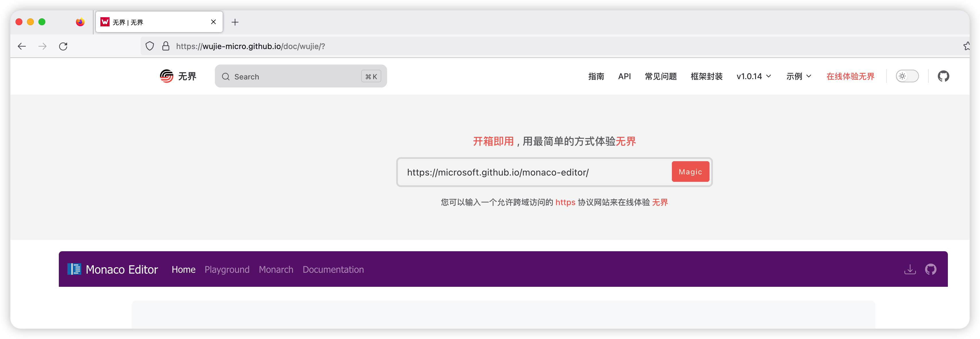Open the Playground link in Monaco navbar
This screenshot has width=980, height=339.
[227, 269]
